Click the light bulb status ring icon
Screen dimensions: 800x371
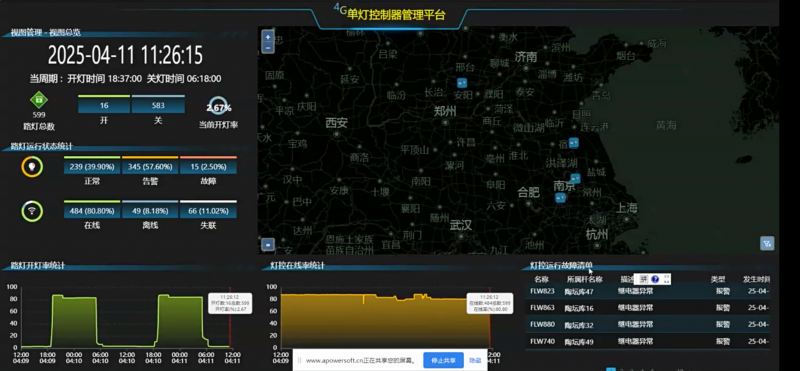[x=32, y=167]
